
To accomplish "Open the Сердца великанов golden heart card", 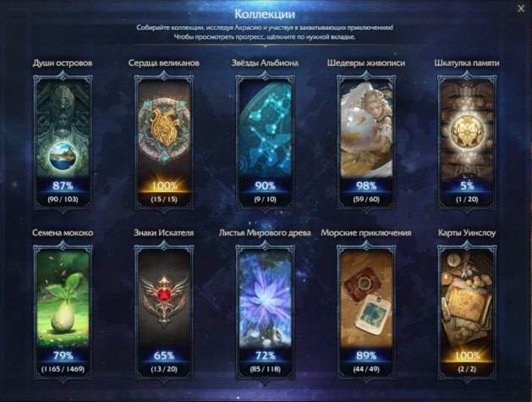I will click(164, 142).
